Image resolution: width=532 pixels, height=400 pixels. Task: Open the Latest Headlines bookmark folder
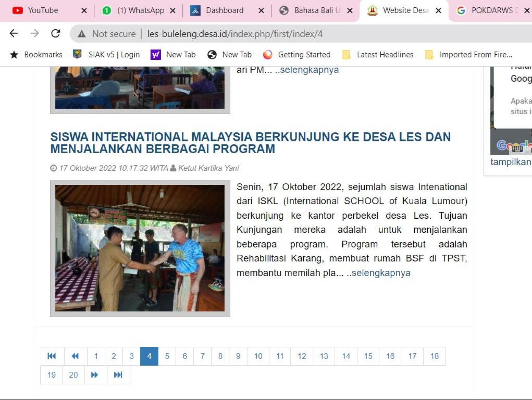(378, 55)
